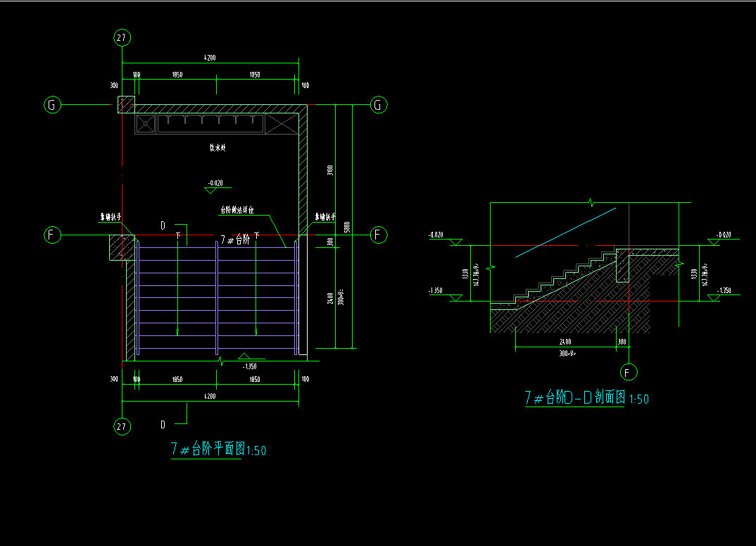Image resolution: width=756 pixels, height=546 pixels.
Task: Click the -1.350 elevation text below plan stairs
Action: click(x=249, y=366)
